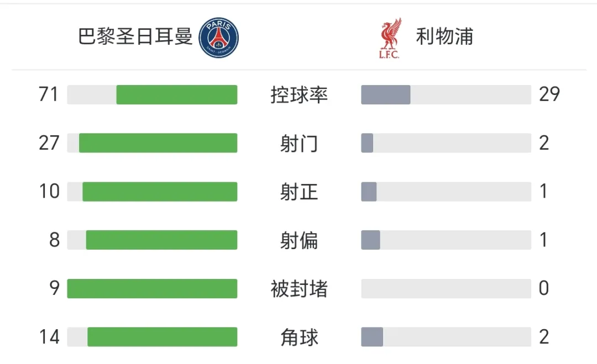
Task: Click Liverpool's possession value 29
Action: click(549, 94)
